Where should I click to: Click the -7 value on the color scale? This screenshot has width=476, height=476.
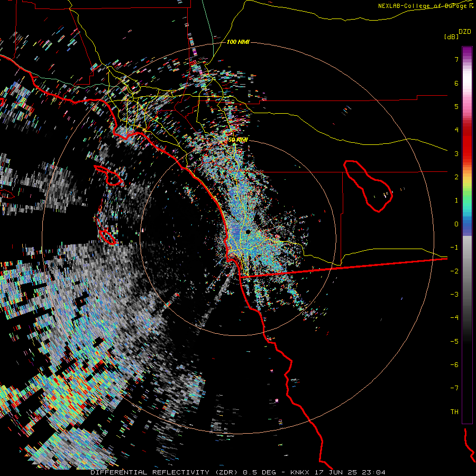(454, 388)
